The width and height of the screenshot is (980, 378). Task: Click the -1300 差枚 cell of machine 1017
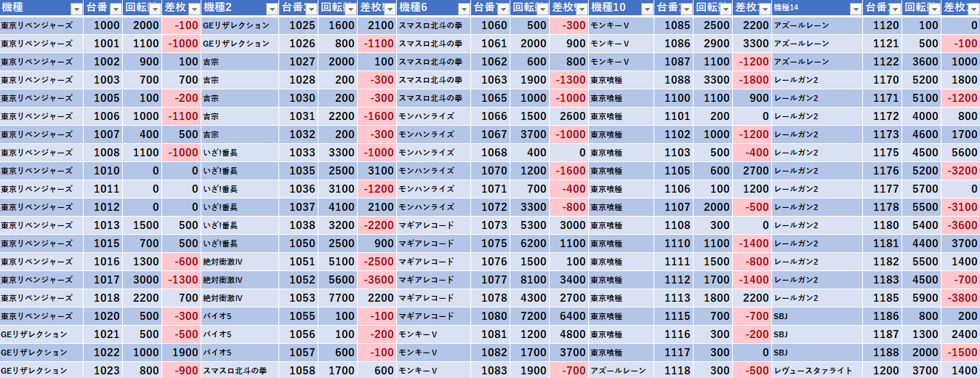(x=181, y=280)
